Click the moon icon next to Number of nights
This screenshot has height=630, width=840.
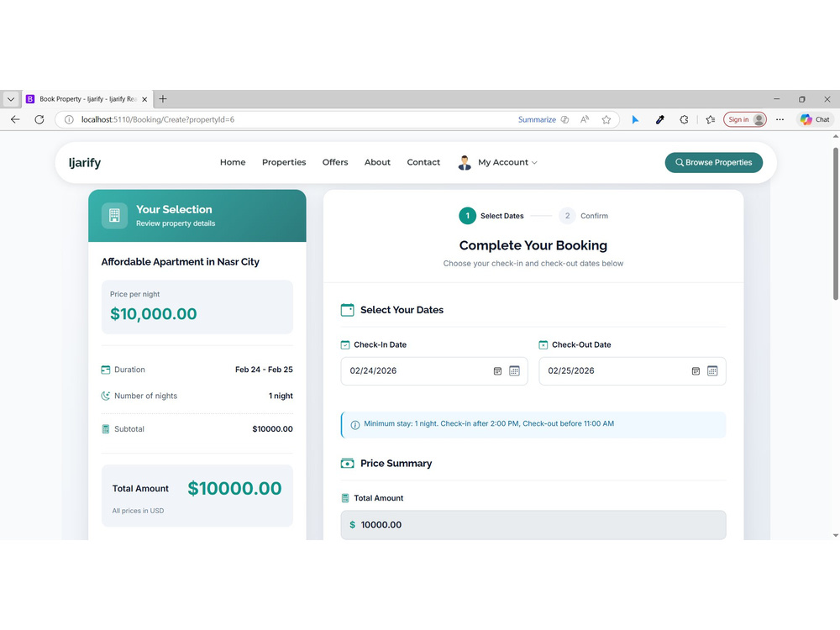tap(106, 396)
